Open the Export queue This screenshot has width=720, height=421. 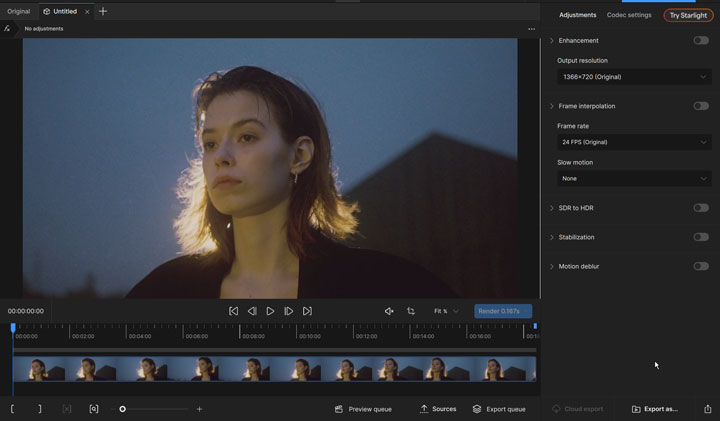499,409
